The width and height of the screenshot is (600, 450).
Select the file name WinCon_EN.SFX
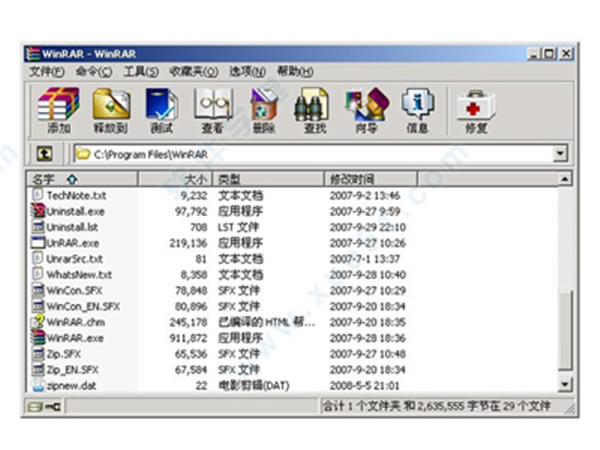pos(83,306)
